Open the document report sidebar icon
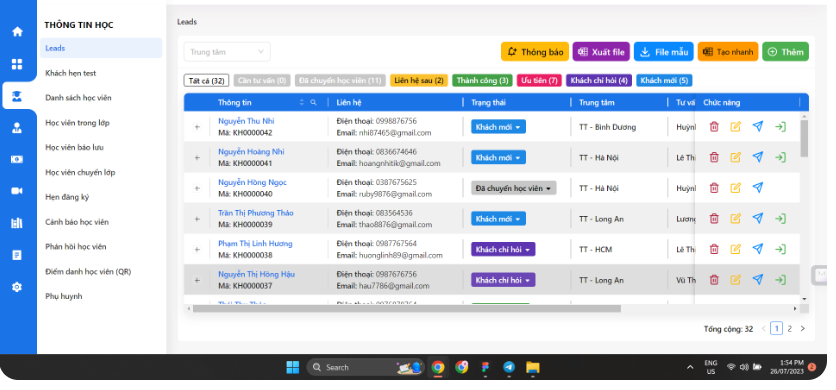This screenshot has height=390, width=836. (17, 255)
